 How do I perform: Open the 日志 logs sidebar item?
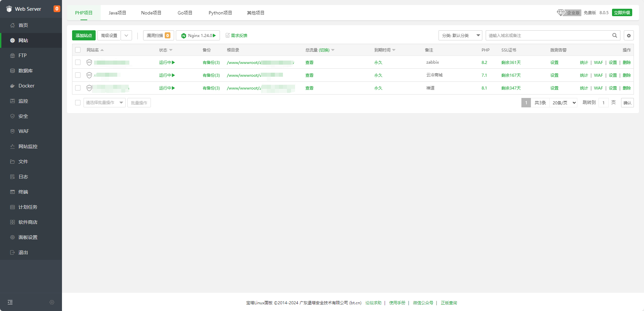tap(31, 177)
